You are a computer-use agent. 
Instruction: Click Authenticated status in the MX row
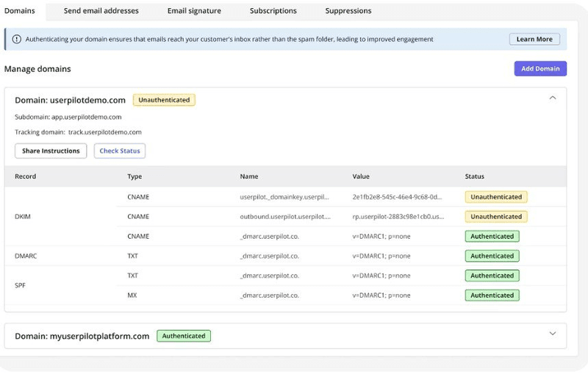pos(492,295)
